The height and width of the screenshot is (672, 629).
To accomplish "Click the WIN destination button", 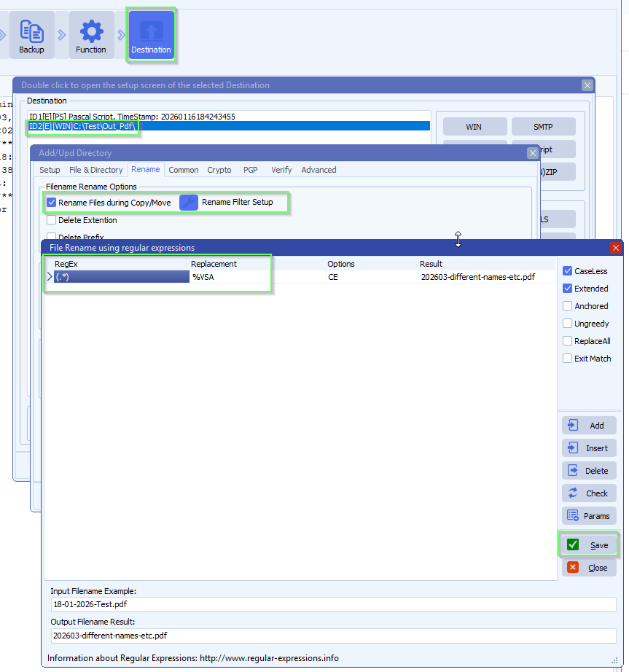I will (474, 126).
